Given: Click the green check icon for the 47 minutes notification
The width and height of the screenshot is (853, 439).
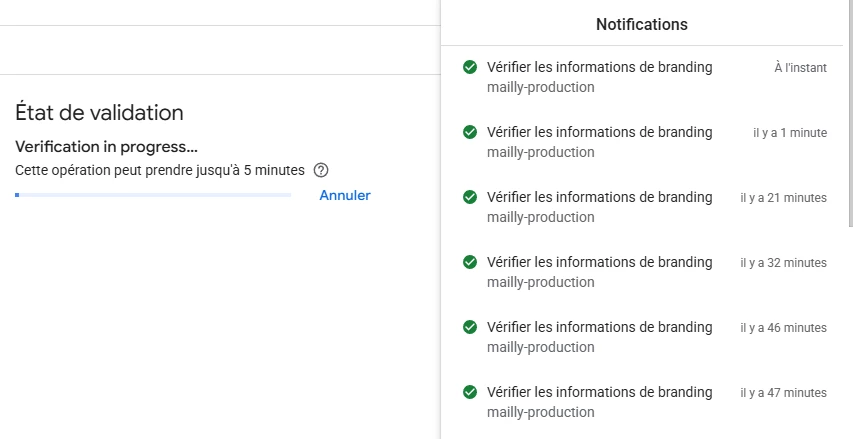Looking at the screenshot, I should (x=469, y=392).
